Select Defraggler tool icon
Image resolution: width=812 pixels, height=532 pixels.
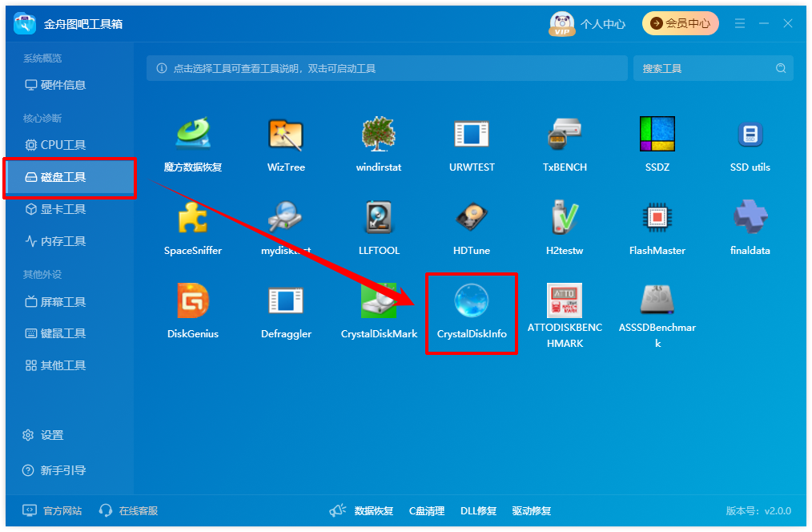[286, 300]
